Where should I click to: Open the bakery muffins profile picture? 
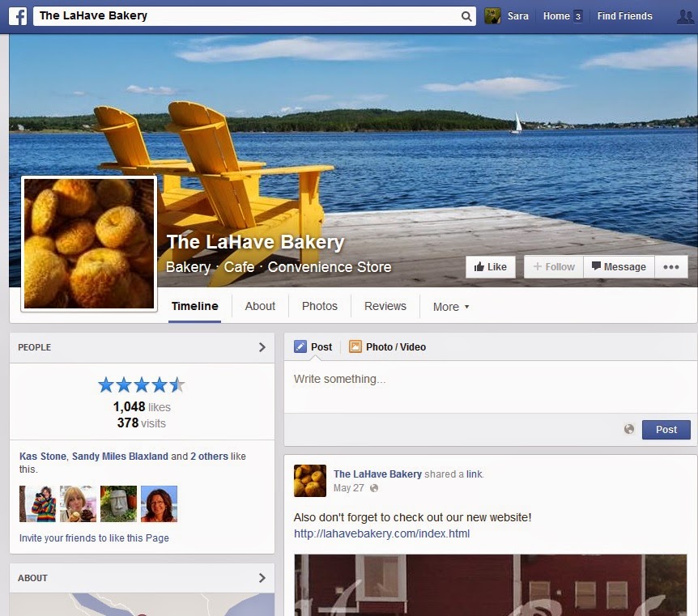point(89,244)
